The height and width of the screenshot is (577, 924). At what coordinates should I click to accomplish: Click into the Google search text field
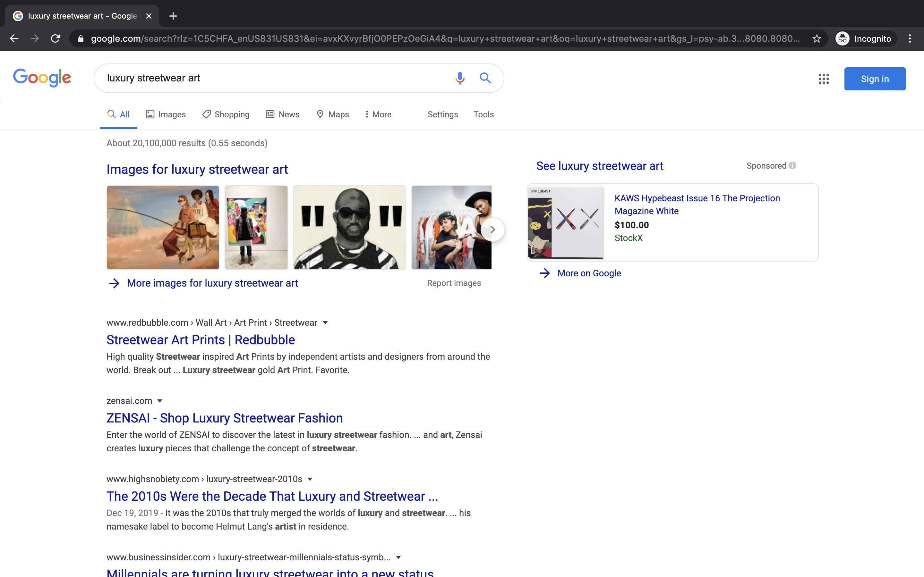[x=267, y=78]
